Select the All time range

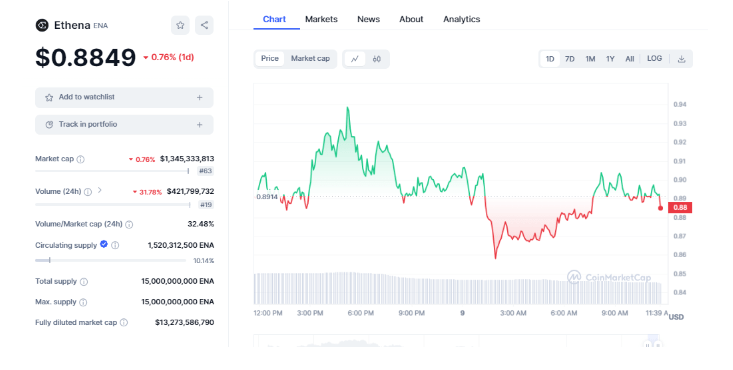630,59
